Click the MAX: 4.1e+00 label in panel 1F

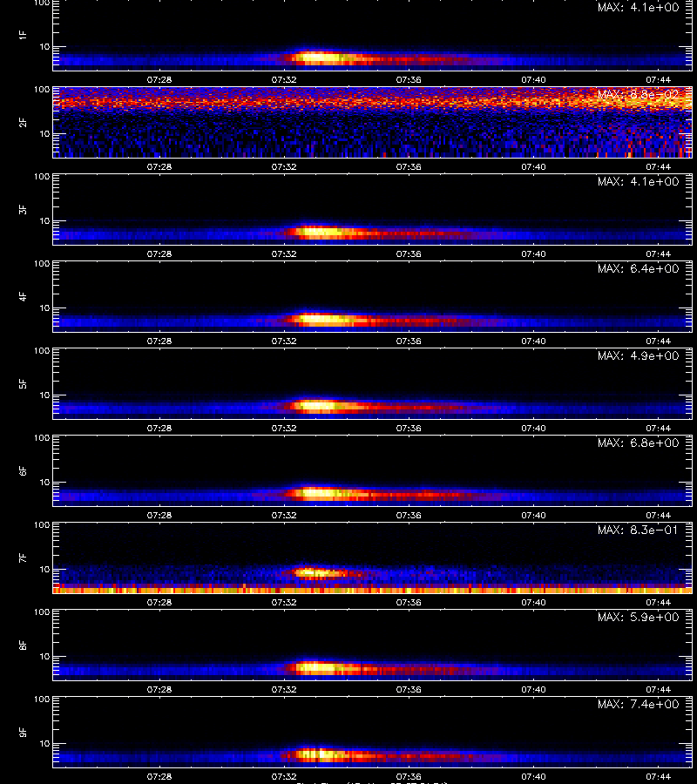click(638, 8)
